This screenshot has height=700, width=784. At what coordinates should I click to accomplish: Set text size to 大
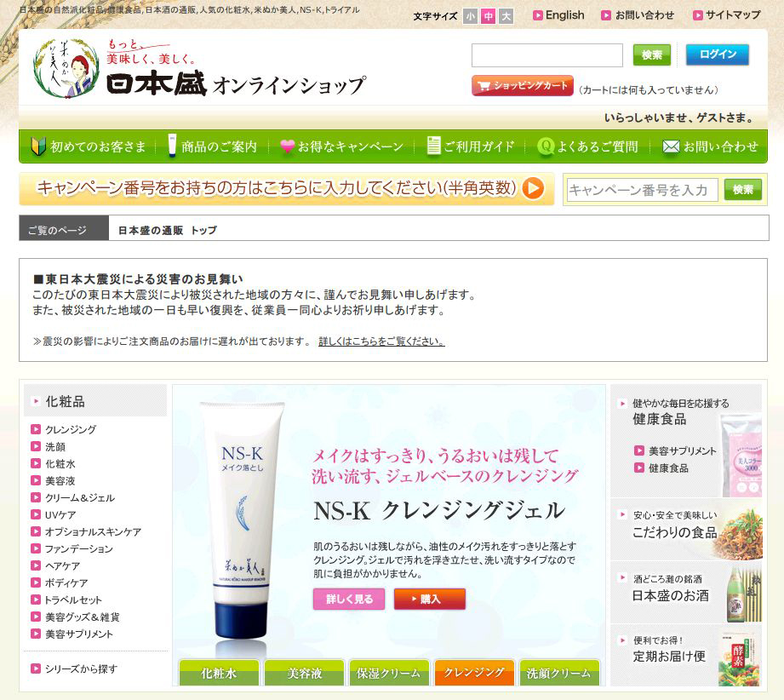pyautogui.click(x=506, y=16)
